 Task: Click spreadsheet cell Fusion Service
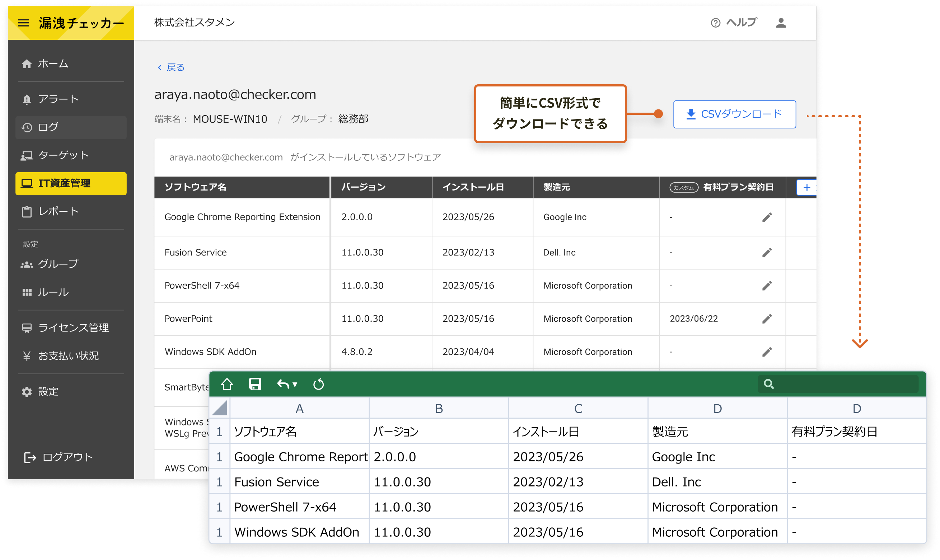(299, 482)
